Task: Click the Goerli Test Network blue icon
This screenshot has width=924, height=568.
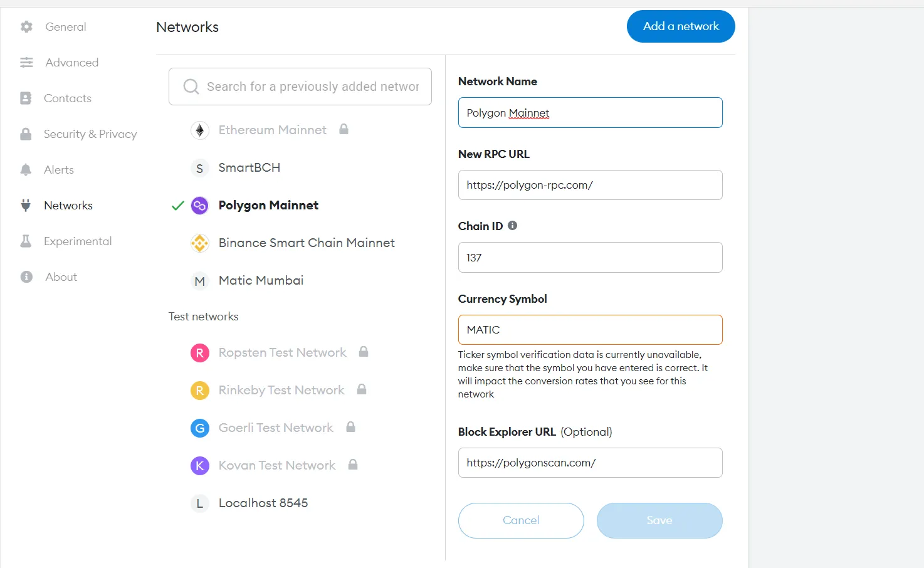Action: (x=199, y=428)
